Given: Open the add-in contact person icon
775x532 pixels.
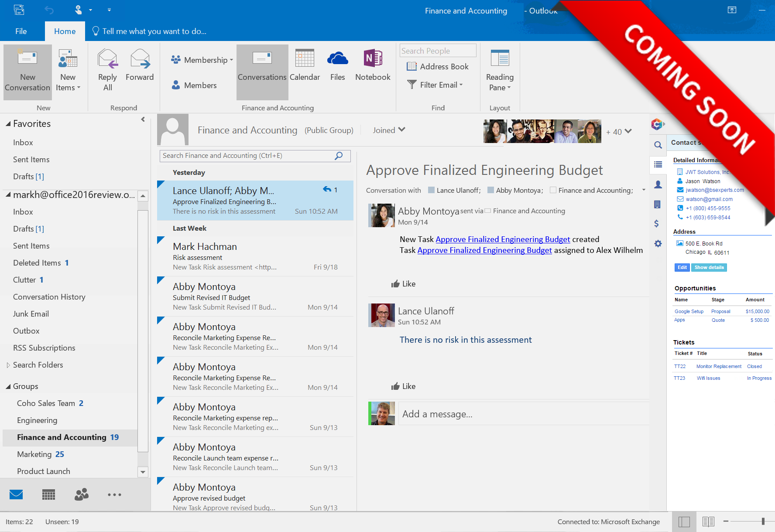Looking at the screenshot, I should (x=658, y=184).
